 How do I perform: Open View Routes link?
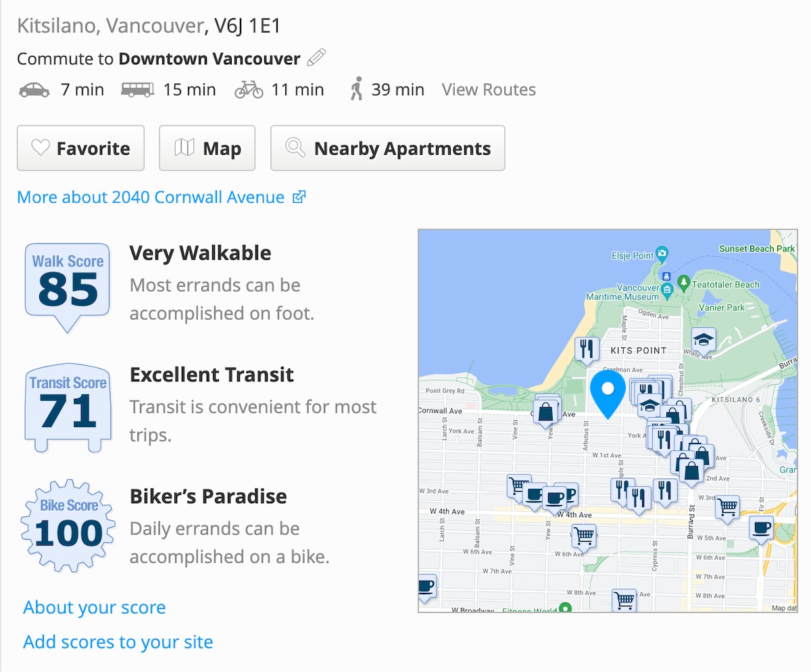tap(489, 90)
